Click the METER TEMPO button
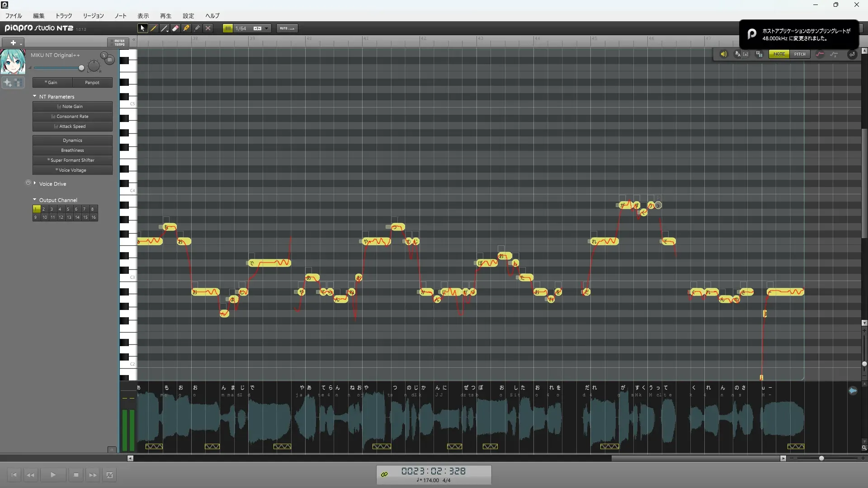 [x=119, y=42]
